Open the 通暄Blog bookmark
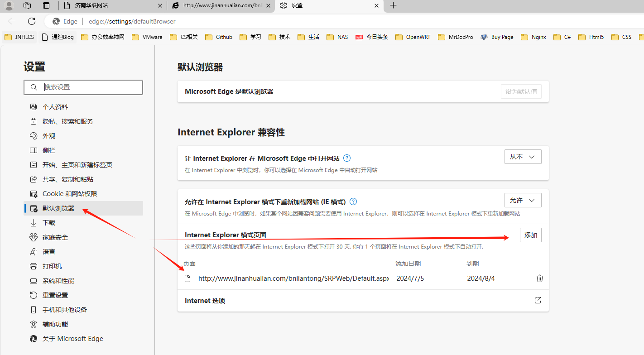 [58, 37]
